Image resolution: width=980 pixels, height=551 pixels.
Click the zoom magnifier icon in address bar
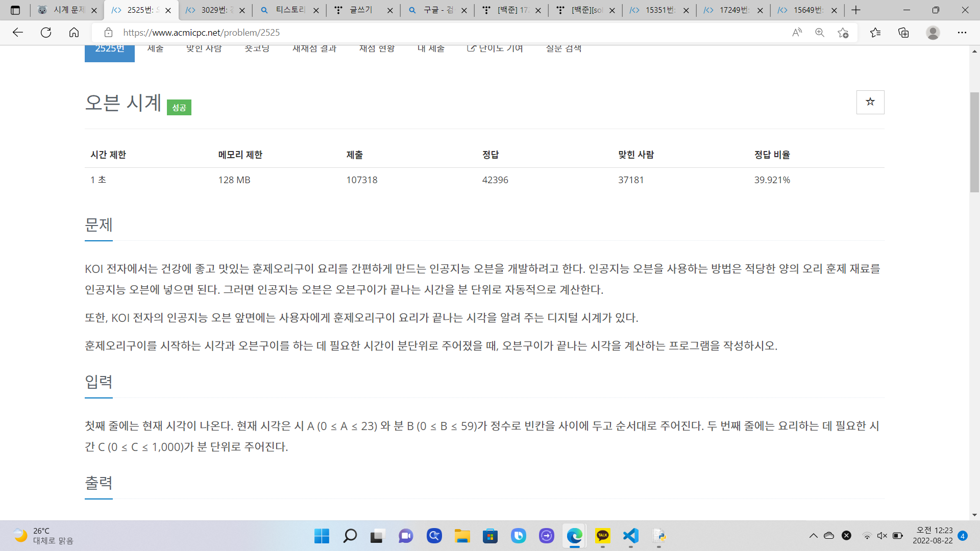(820, 33)
